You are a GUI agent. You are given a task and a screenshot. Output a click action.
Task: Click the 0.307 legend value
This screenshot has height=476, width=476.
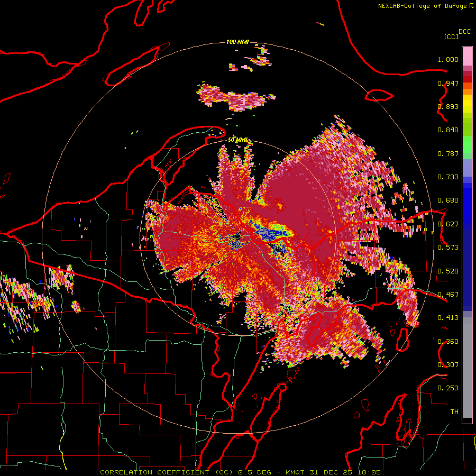(x=448, y=365)
